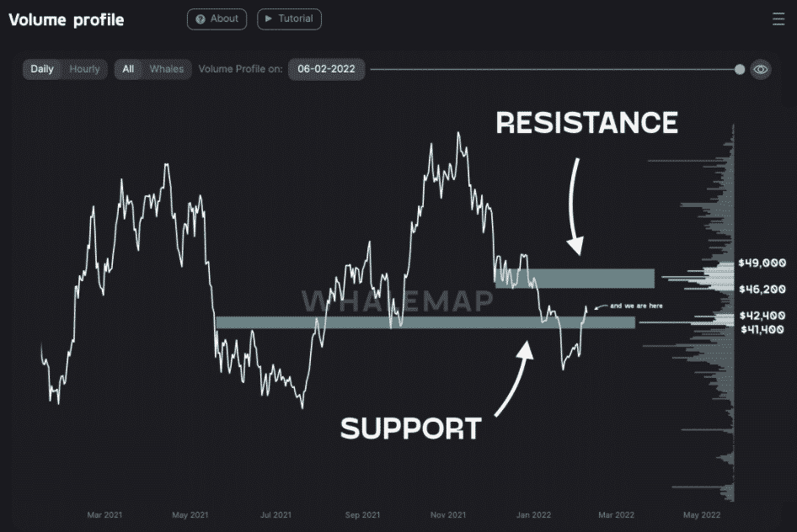Screen dimensions: 797x532
Task: Switch to Hourly timeframe
Action: [x=84, y=69]
